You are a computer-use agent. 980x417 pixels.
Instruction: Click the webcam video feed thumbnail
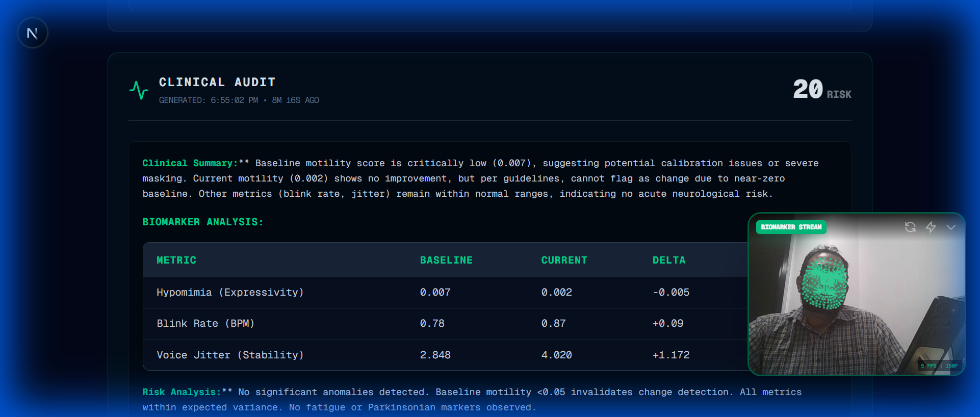click(x=857, y=294)
